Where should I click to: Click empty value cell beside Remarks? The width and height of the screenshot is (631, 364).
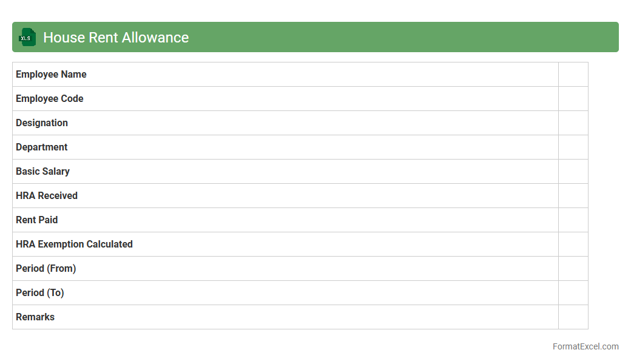(573, 317)
